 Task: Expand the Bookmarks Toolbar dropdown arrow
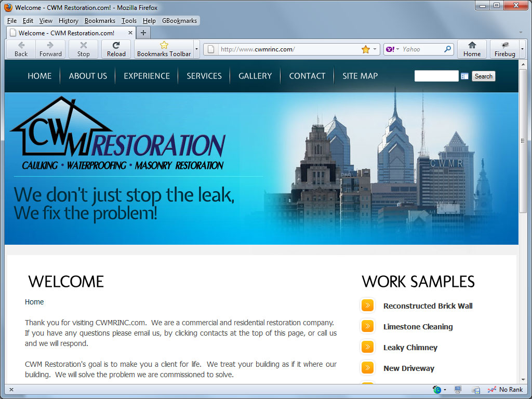click(196, 49)
